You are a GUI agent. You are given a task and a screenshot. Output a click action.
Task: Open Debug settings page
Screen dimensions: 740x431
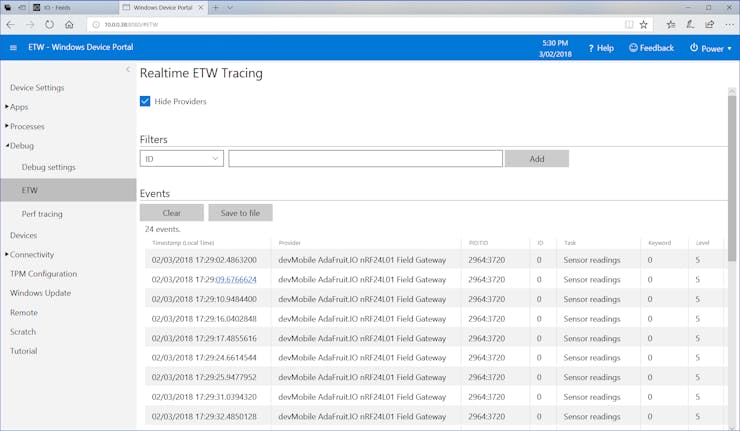click(49, 167)
